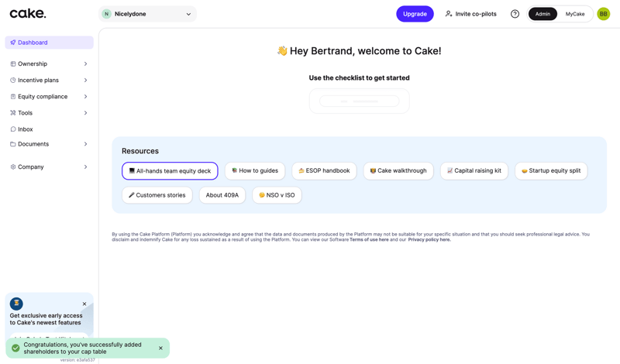
Task: Open the All-hands team equity deck resource
Action: 170,171
